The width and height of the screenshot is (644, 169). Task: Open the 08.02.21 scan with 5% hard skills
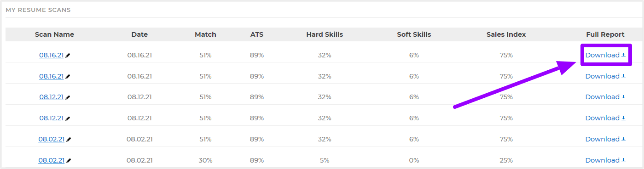(52, 160)
